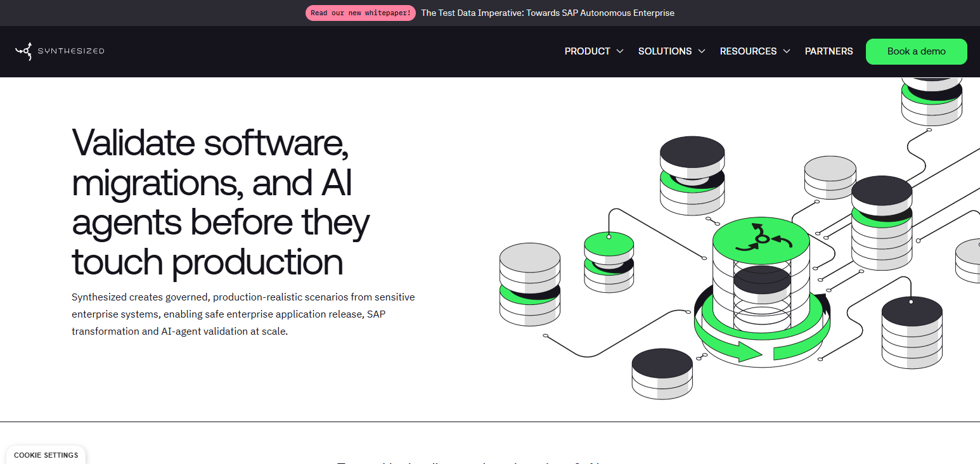Open COOKIE SETTINGS
The height and width of the screenshot is (464, 980).
pyautogui.click(x=46, y=455)
